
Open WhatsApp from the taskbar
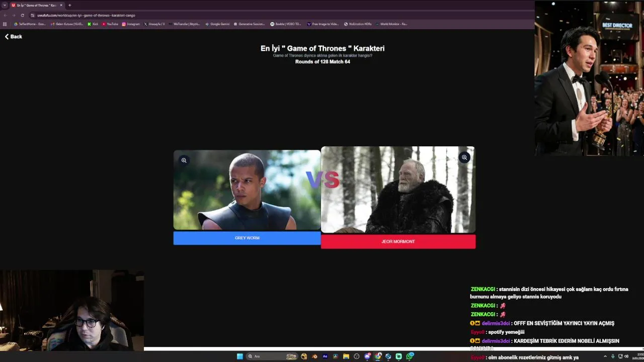410,356
